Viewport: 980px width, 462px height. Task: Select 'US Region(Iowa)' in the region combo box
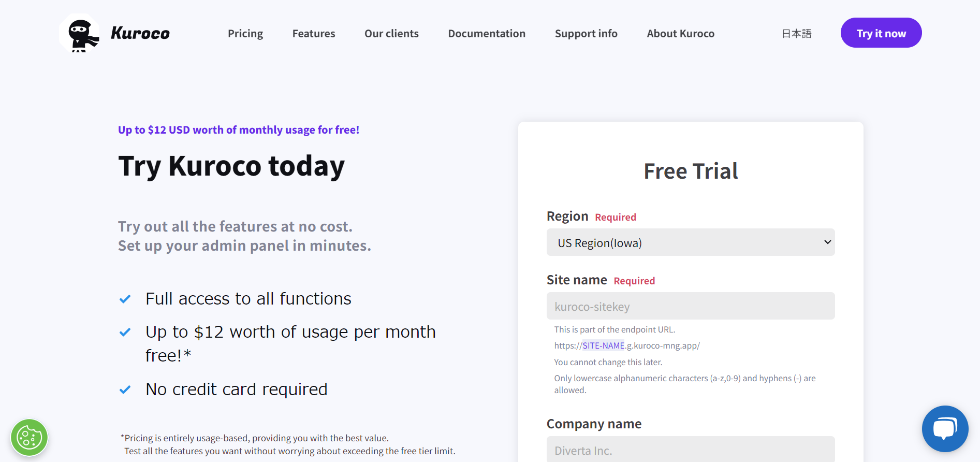click(690, 242)
